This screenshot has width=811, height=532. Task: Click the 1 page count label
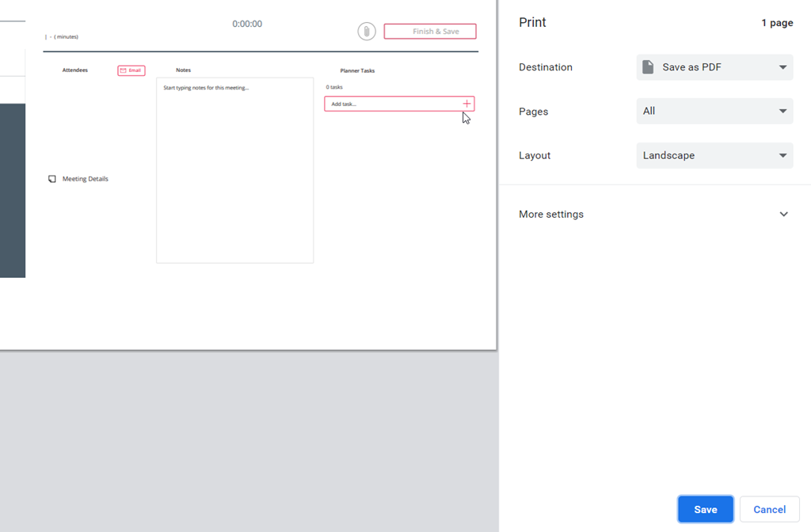click(x=777, y=23)
